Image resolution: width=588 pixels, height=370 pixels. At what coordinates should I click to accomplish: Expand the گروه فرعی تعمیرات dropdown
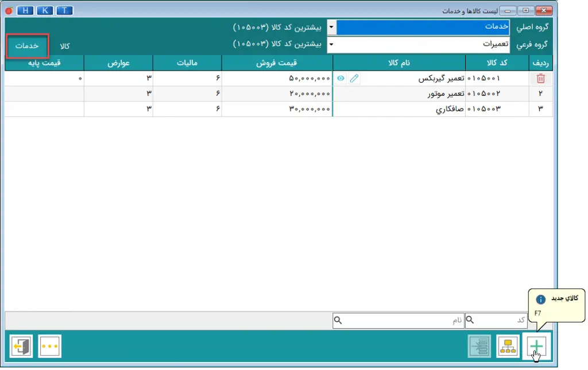[x=331, y=44]
